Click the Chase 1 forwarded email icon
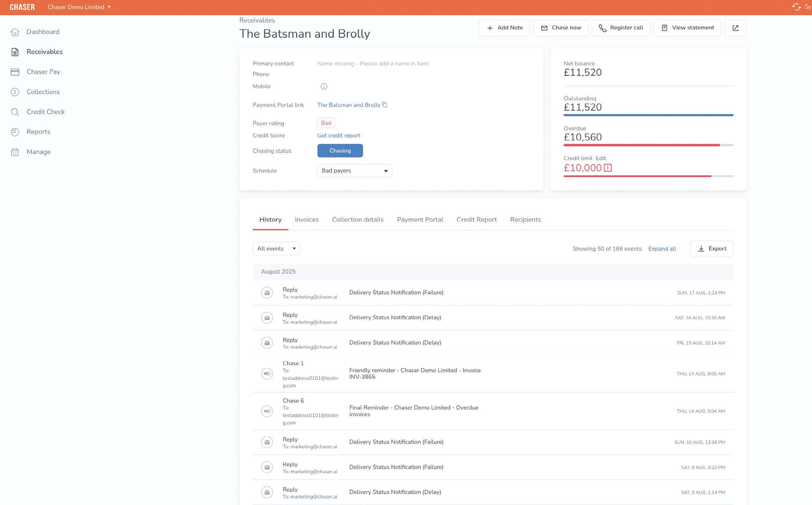812x505 pixels. tap(267, 374)
